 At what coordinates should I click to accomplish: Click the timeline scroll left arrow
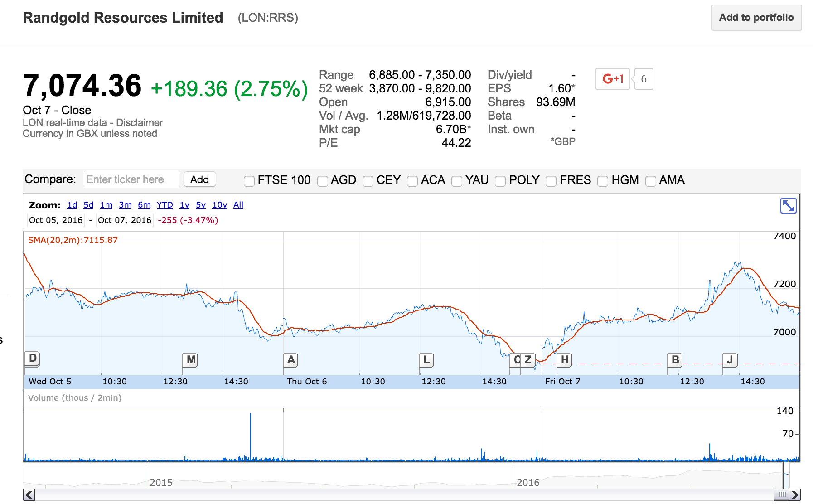pos(29,495)
